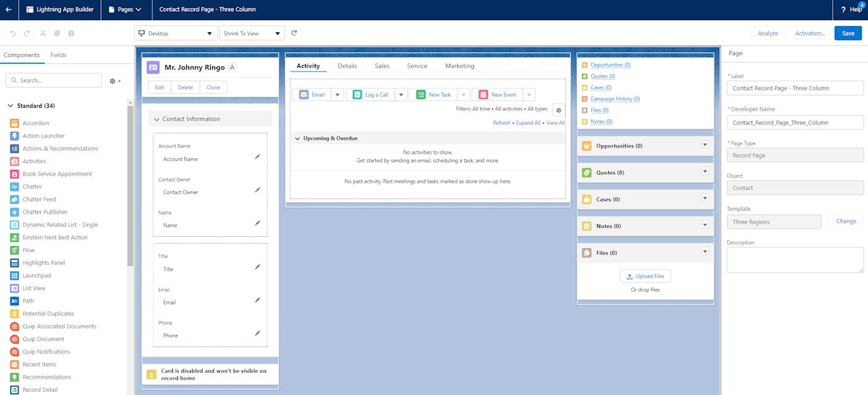This screenshot has width=868, height=395.
Task: Select the Path component icon
Action: [14, 301]
